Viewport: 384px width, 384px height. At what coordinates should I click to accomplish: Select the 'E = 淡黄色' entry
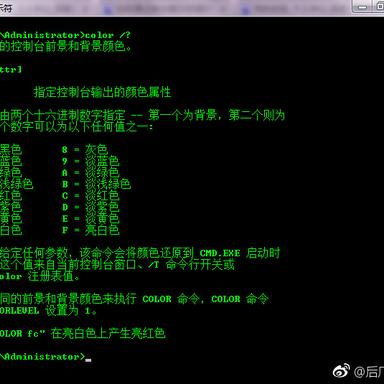pos(90,218)
